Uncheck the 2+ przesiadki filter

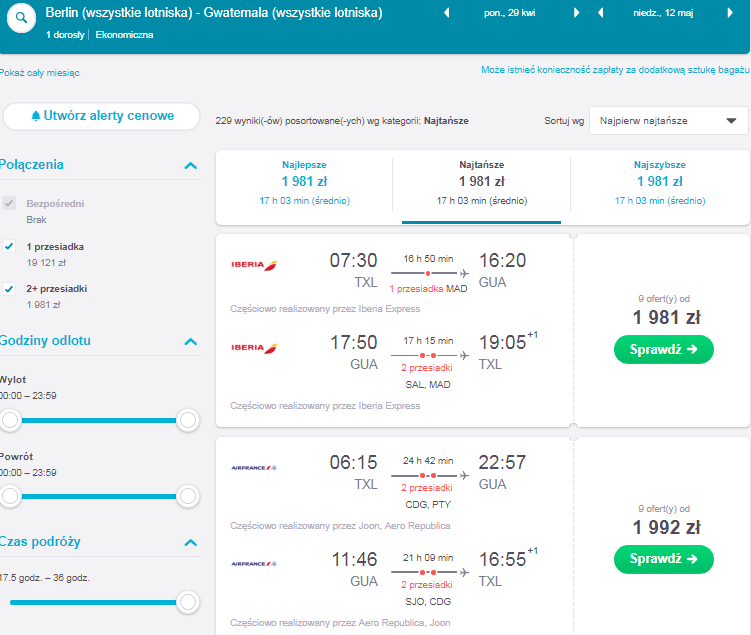click(x=9, y=289)
